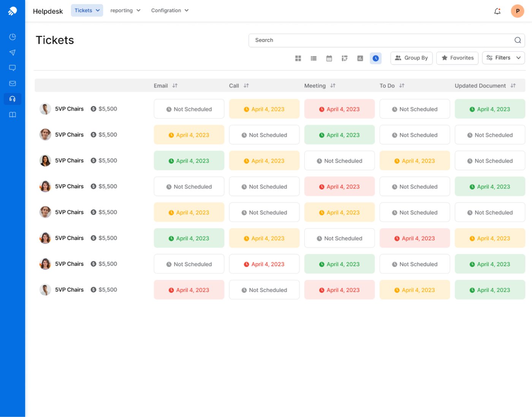Screen dimensions: 532x417
Task: Open the reporting menu dropdown
Action: (x=125, y=11)
